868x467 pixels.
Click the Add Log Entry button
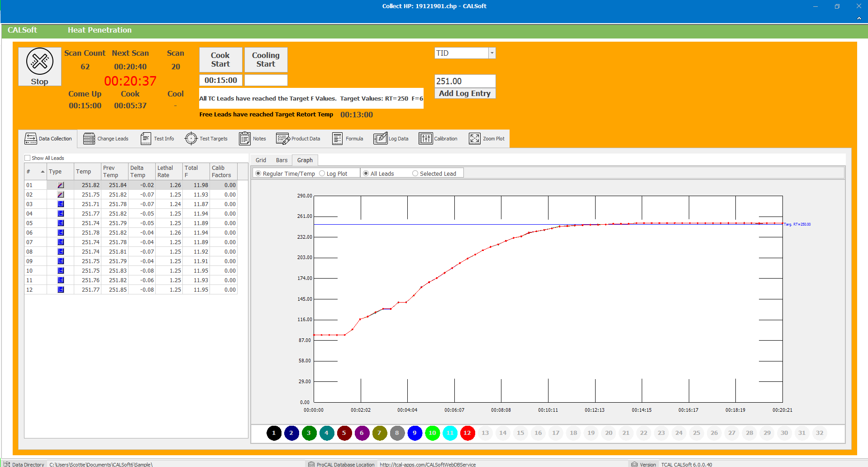pos(465,93)
